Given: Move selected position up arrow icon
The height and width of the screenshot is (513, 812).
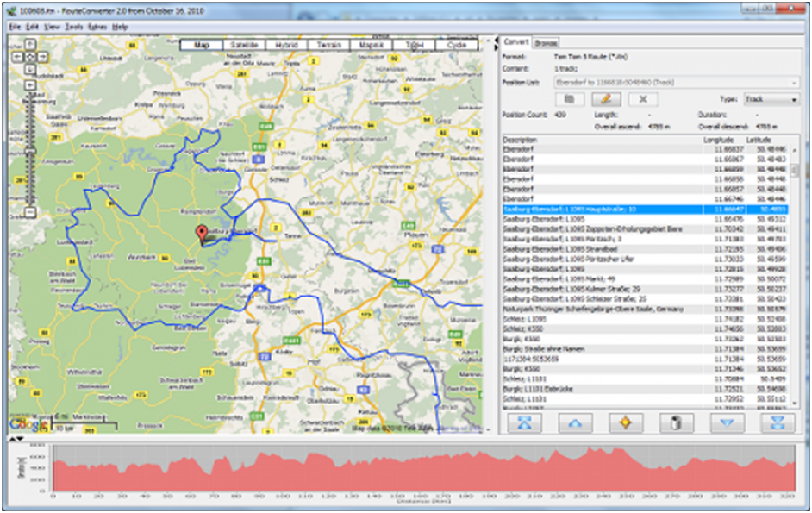Looking at the screenshot, I should point(575,422).
